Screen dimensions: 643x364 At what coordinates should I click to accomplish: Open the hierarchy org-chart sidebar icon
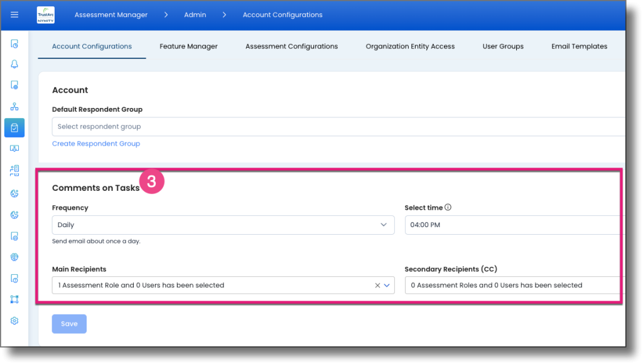[x=14, y=107]
